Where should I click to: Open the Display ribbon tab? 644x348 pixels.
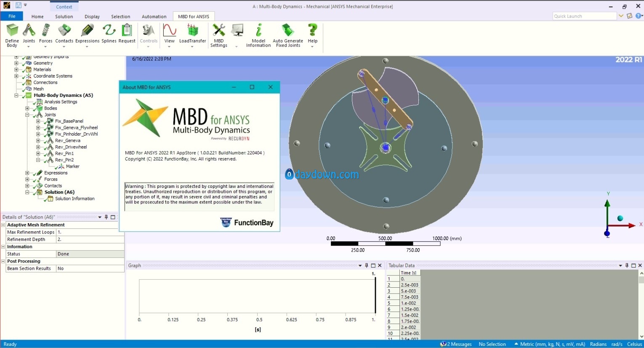pos(92,16)
